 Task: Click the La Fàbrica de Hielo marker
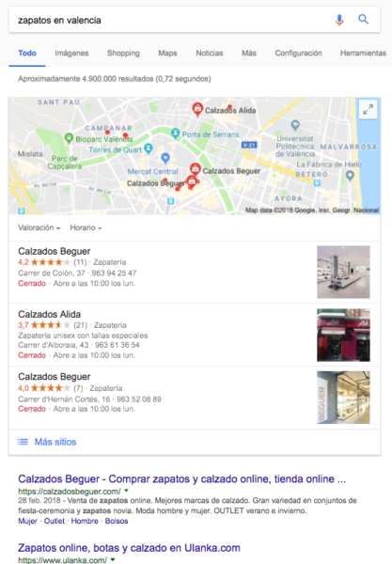[350, 176]
